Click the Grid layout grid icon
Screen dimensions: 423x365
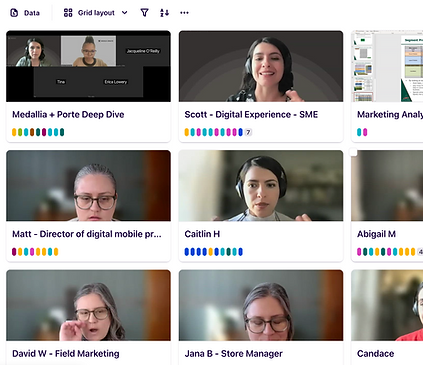pos(68,13)
